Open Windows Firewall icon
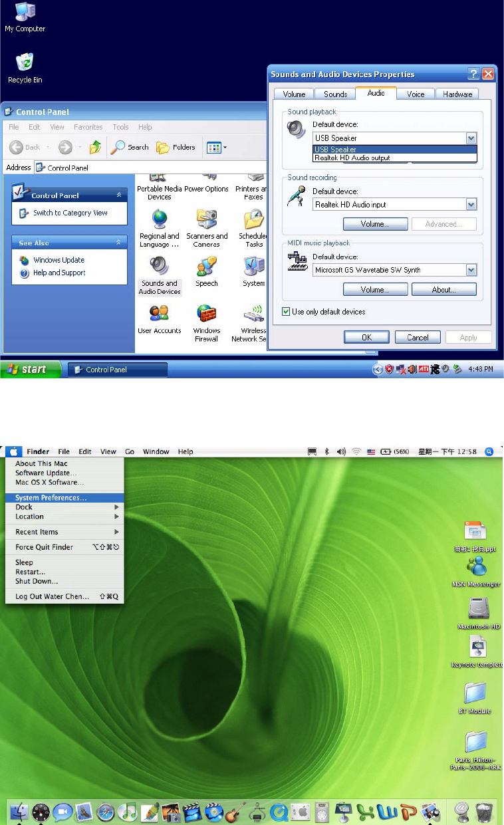The image size is (504, 825). pyautogui.click(x=207, y=323)
